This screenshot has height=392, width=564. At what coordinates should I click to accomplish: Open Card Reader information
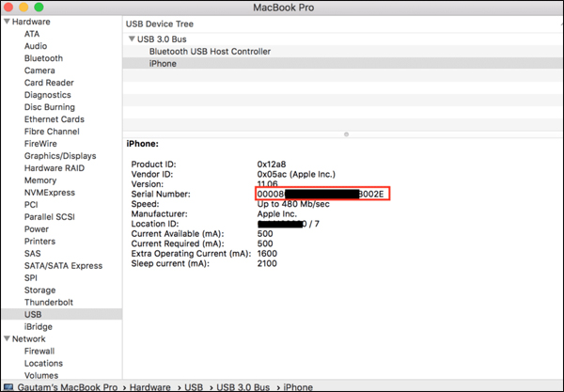pyautogui.click(x=49, y=83)
